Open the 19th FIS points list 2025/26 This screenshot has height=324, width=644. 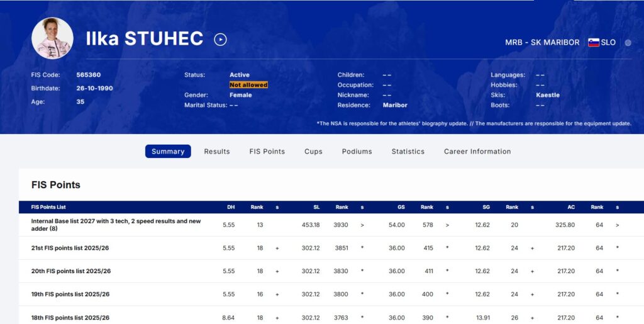click(x=70, y=294)
